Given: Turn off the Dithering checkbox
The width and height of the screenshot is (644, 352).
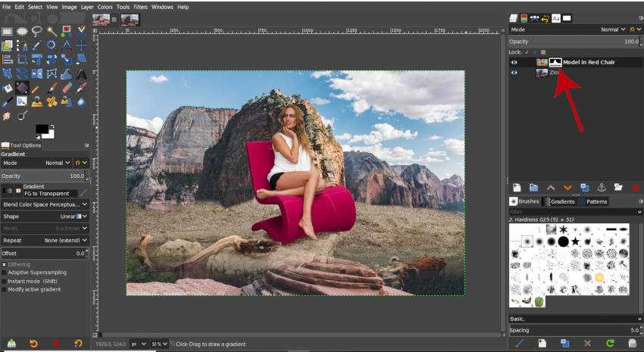Looking at the screenshot, I should coord(4,264).
